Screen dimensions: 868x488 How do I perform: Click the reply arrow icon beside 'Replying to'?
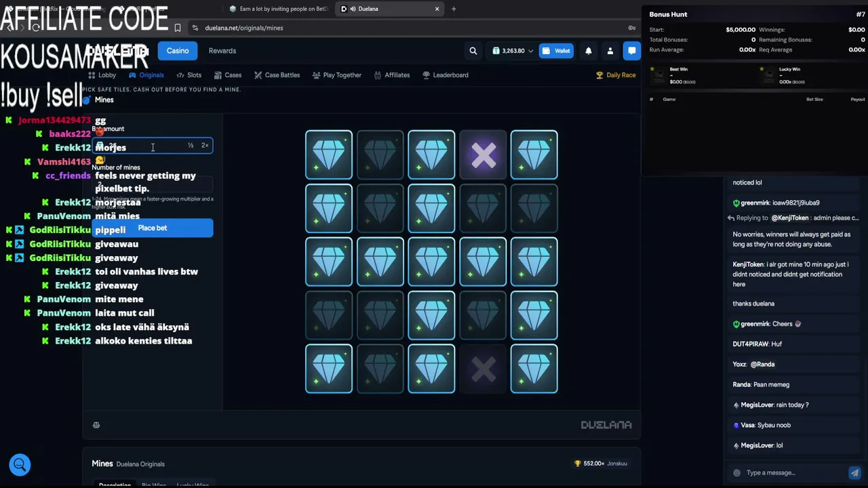(x=731, y=218)
